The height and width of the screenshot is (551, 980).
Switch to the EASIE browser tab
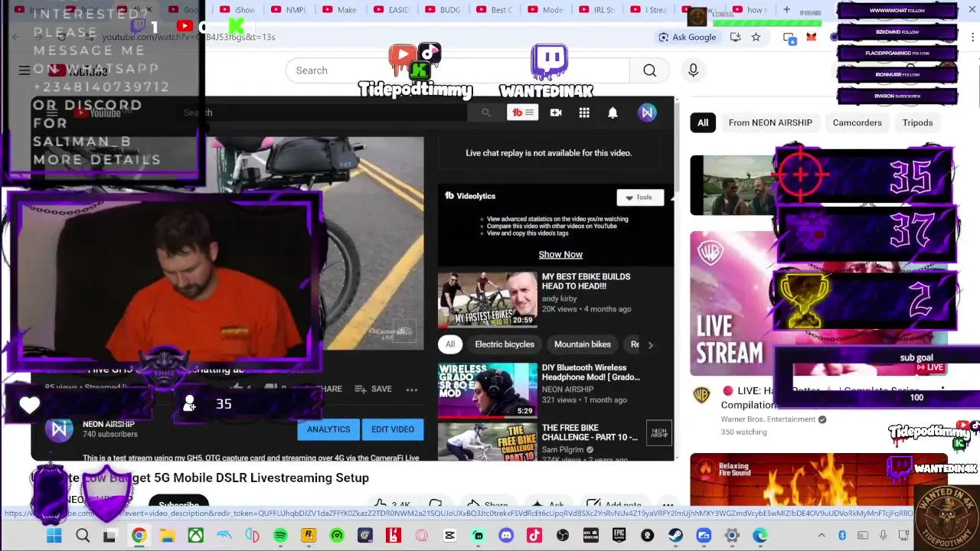tap(391, 10)
